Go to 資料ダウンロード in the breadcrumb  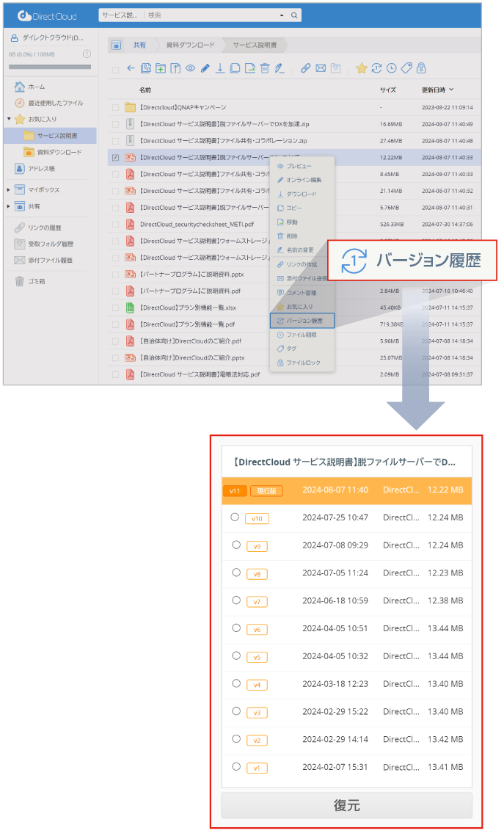click(x=190, y=46)
